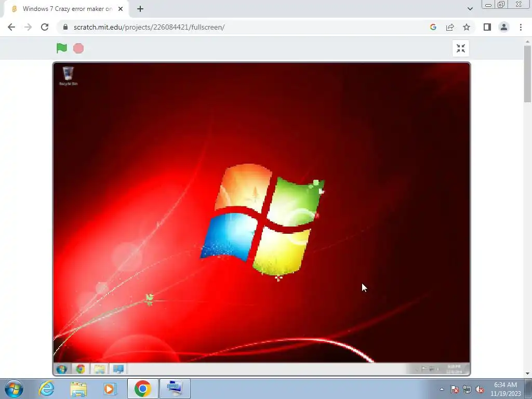Restore down the Chrome window

click(501, 5)
